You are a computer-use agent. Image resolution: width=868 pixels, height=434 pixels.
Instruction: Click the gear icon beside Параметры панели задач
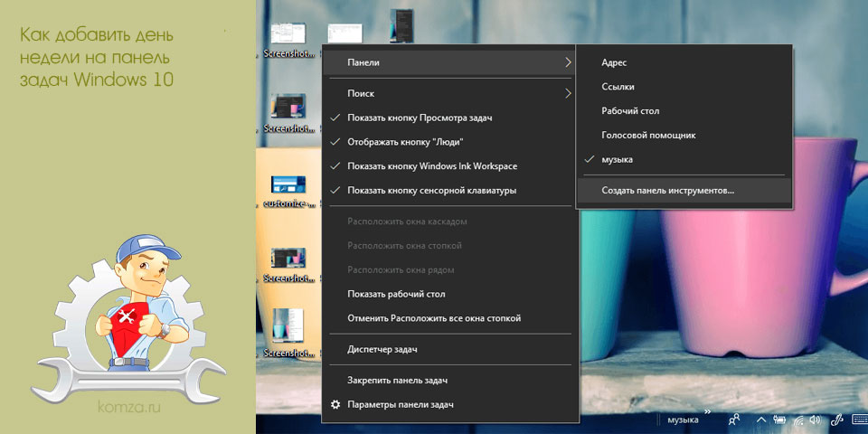tap(335, 405)
